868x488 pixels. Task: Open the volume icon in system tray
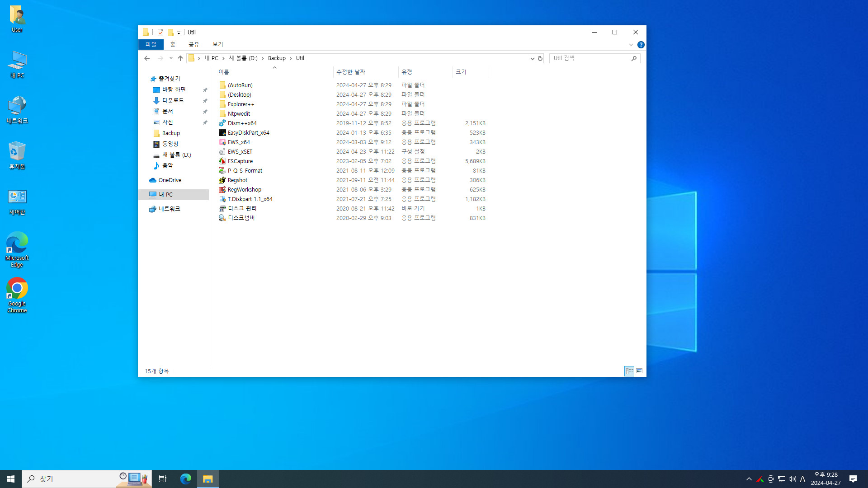coord(792,479)
